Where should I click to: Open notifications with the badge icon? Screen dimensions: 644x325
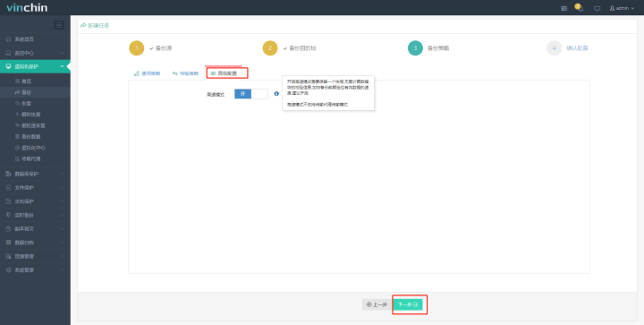(579, 8)
